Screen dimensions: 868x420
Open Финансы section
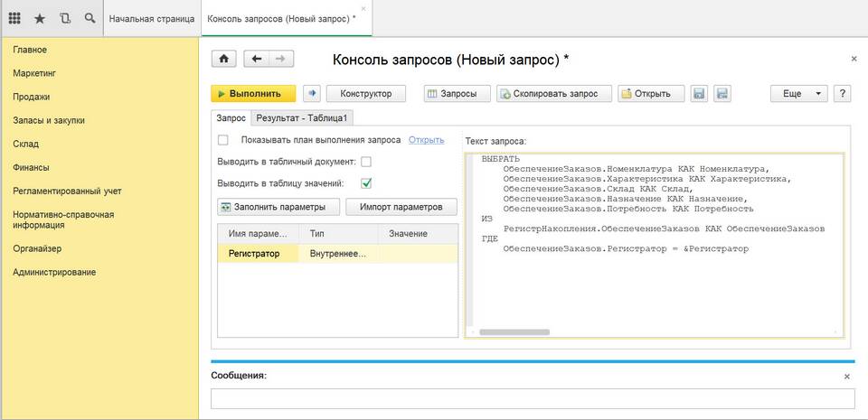[x=31, y=167]
